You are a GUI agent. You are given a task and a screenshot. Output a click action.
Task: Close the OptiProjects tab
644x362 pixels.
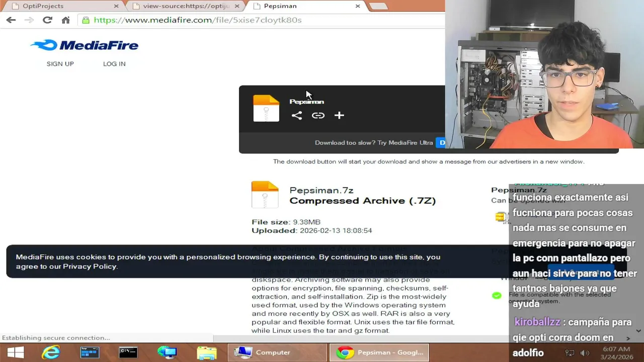116,6
